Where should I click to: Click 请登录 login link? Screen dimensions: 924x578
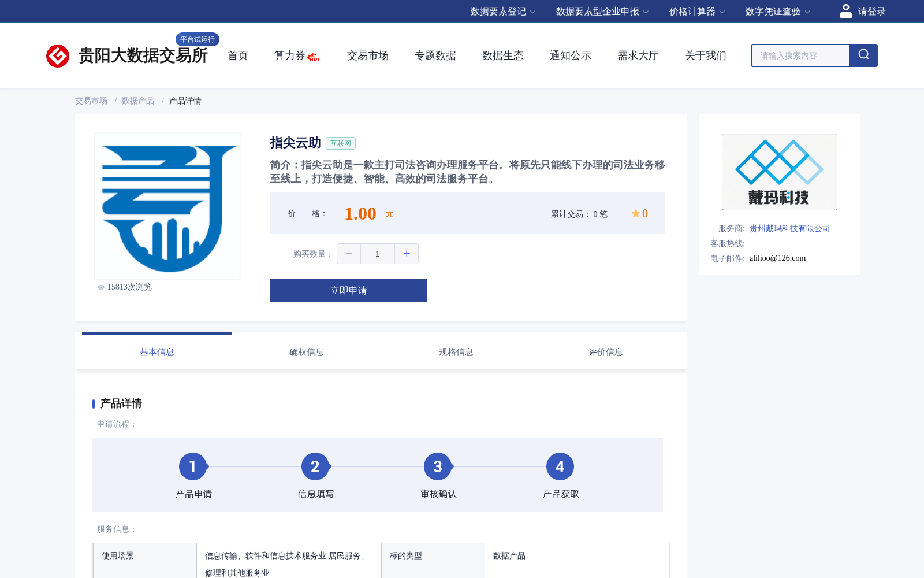click(871, 12)
